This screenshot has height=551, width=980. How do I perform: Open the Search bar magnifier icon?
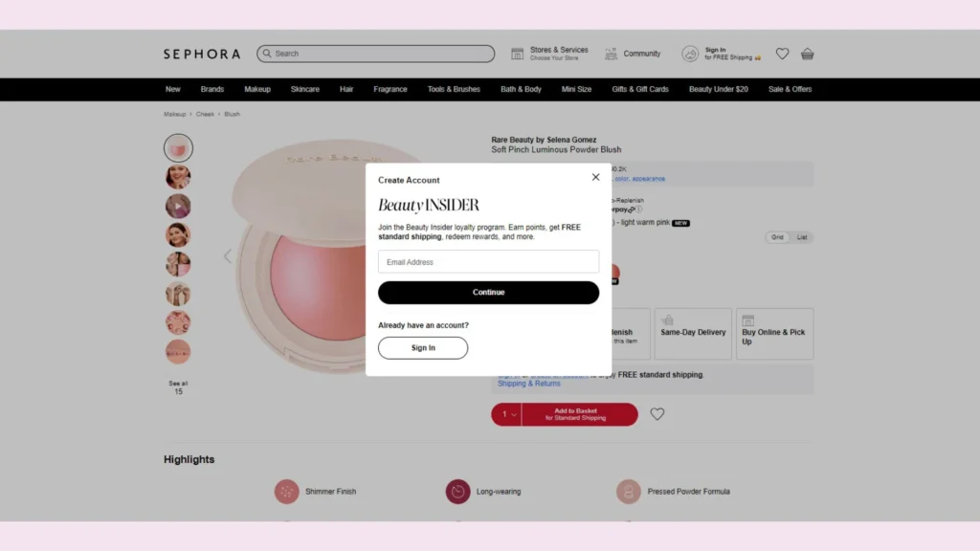[x=266, y=54]
